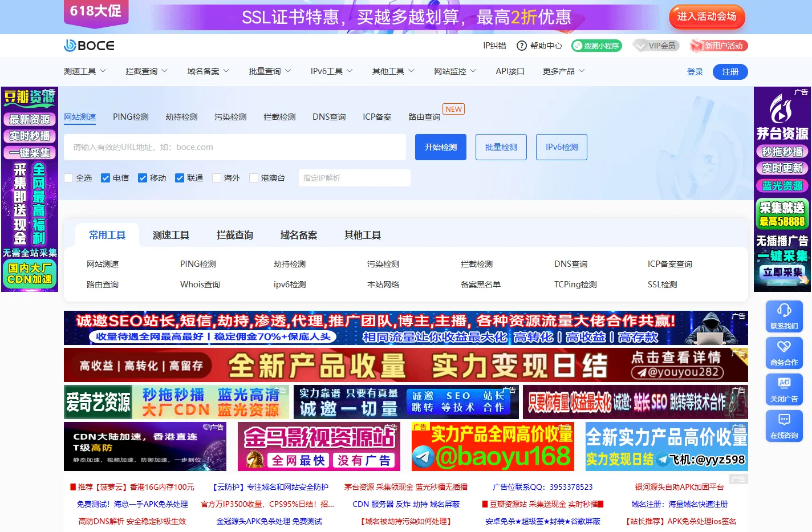Image resolution: width=812 pixels, height=532 pixels.
Task: Uncheck the 移动 checkbox
Action: point(143,178)
